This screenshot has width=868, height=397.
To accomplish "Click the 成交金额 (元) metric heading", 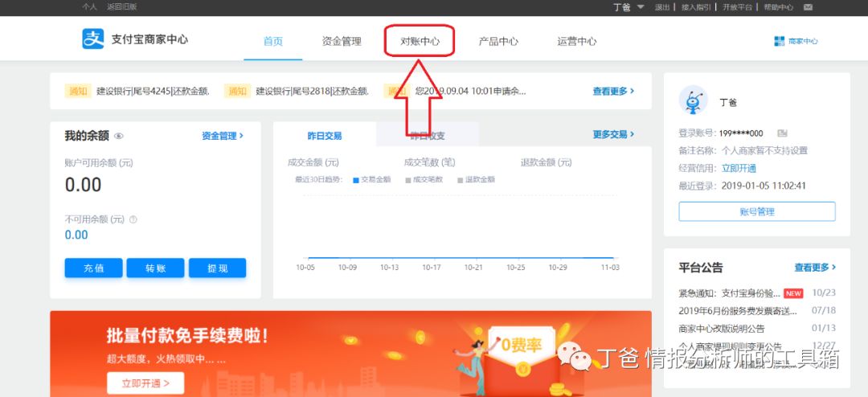I will click(313, 163).
